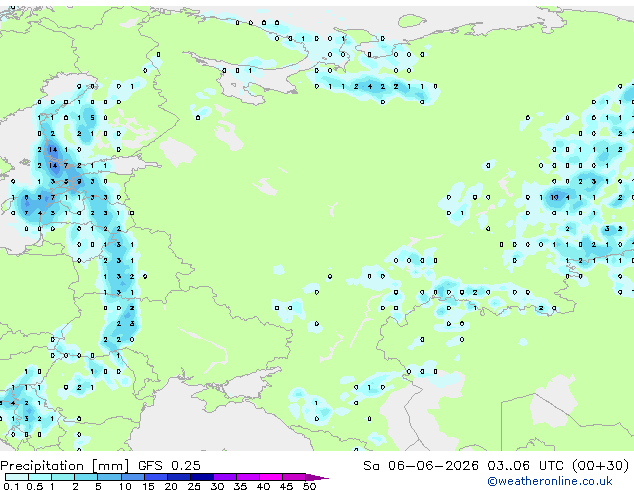Click the 'Sa 06-06-2026 03..06 UTC (00+30)' timestamp
Image resolution: width=634 pixels, height=490 pixels.
coord(496,466)
